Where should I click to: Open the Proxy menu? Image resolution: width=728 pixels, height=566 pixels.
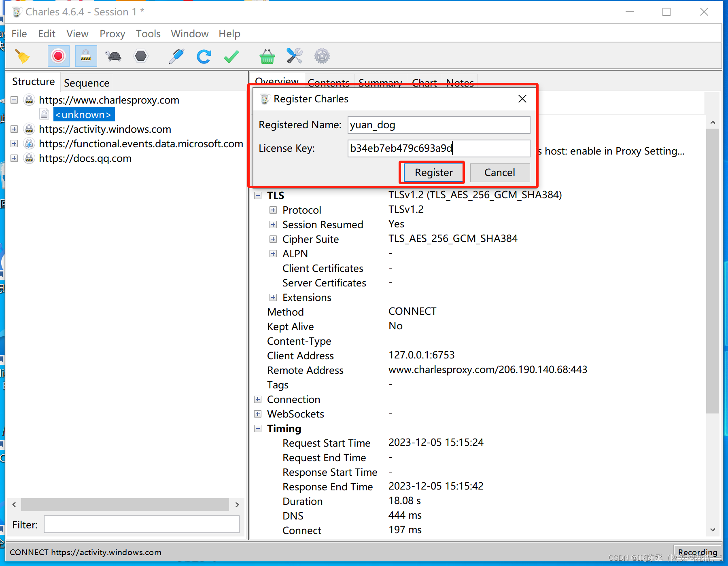pos(112,34)
